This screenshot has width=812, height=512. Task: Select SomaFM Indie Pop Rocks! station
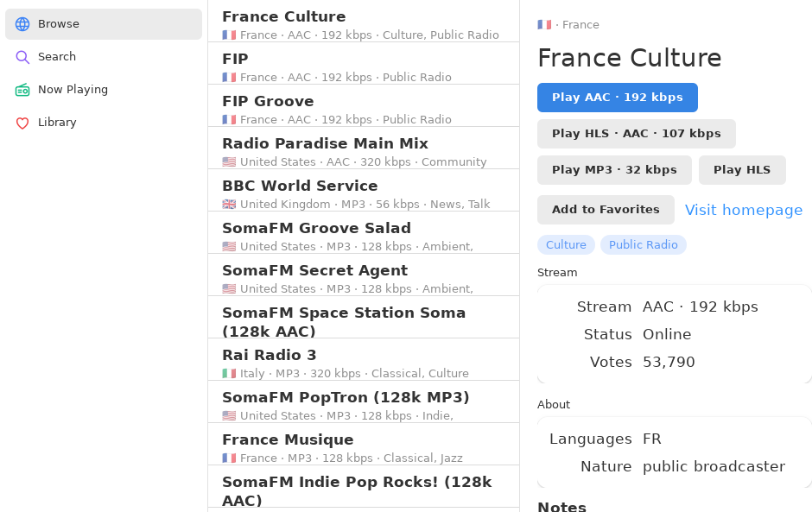click(x=364, y=487)
